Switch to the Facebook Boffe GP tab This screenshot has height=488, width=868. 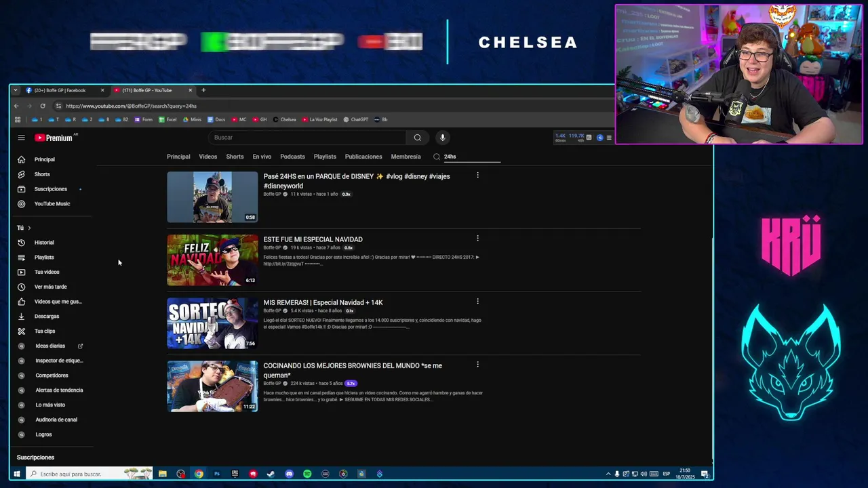pos(64,90)
